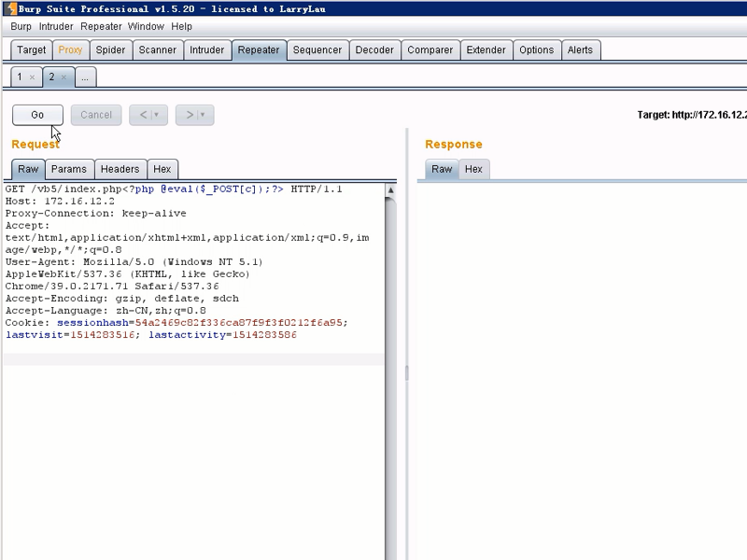Switch to the Spider tab

point(110,50)
